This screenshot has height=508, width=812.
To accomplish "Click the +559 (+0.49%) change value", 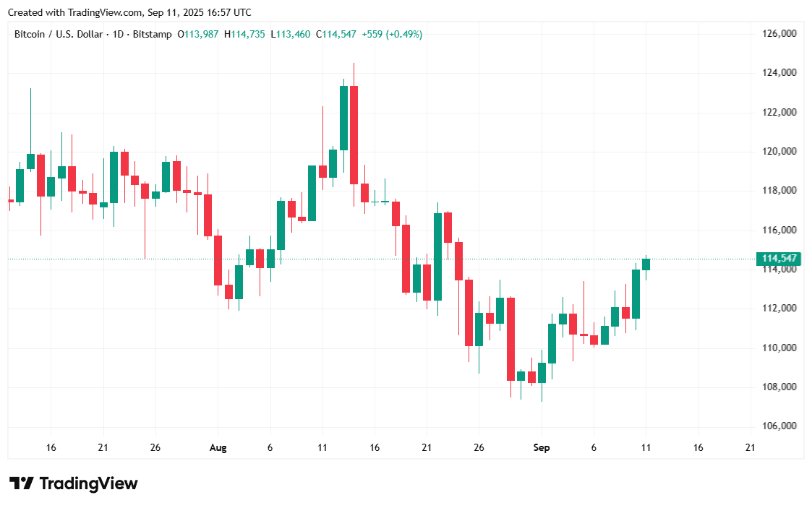I will pyautogui.click(x=392, y=34).
